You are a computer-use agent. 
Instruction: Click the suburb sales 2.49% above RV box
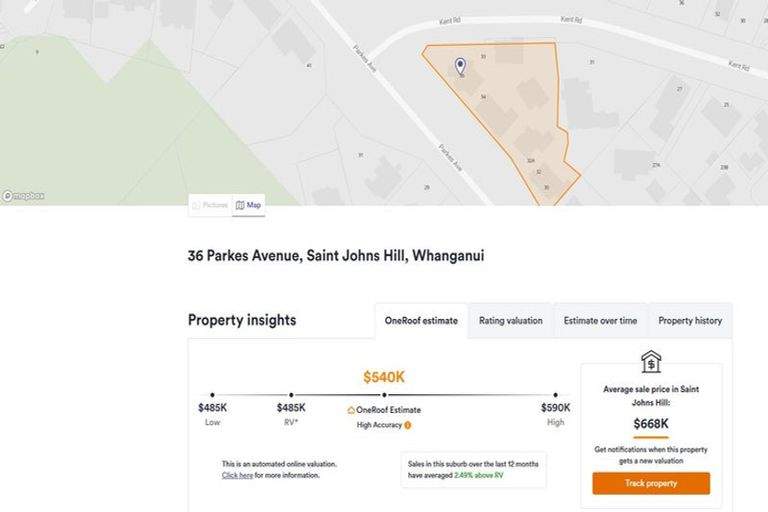click(x=476, y=470)
